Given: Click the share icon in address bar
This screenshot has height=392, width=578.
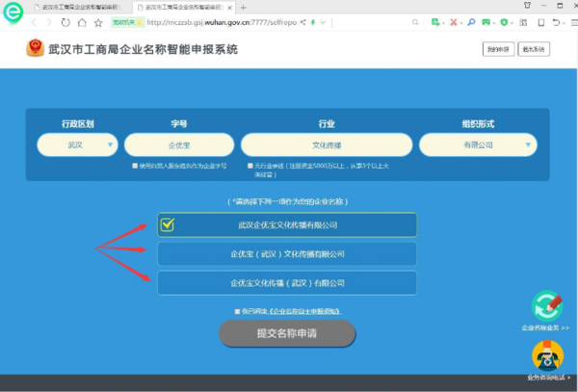Looking at the screenshot, I should (302, 22).
